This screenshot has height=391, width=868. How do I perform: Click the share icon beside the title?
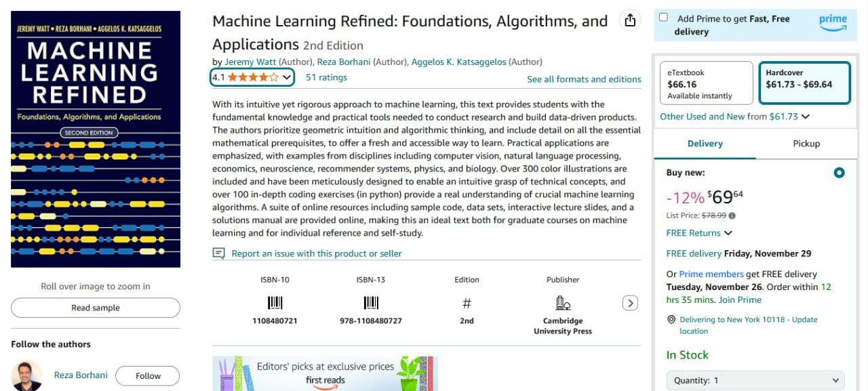[x=630, y=20]
